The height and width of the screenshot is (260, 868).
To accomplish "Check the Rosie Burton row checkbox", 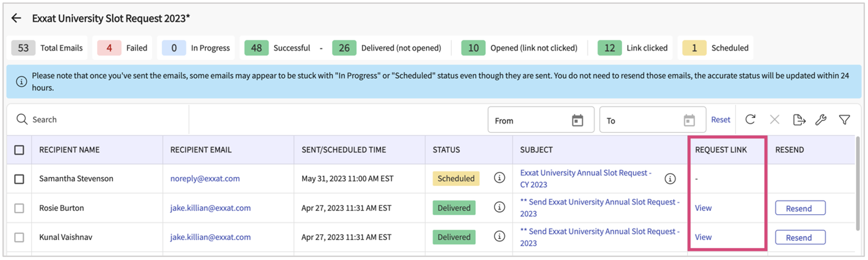I will tap(19, 209).
